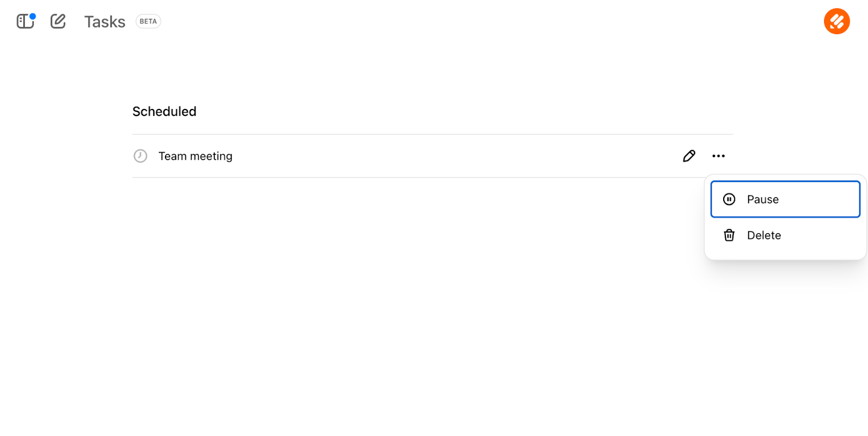Open the orange profile avatar
The width and height of the screenshot is (868, 436).
[x=837, y=22]
